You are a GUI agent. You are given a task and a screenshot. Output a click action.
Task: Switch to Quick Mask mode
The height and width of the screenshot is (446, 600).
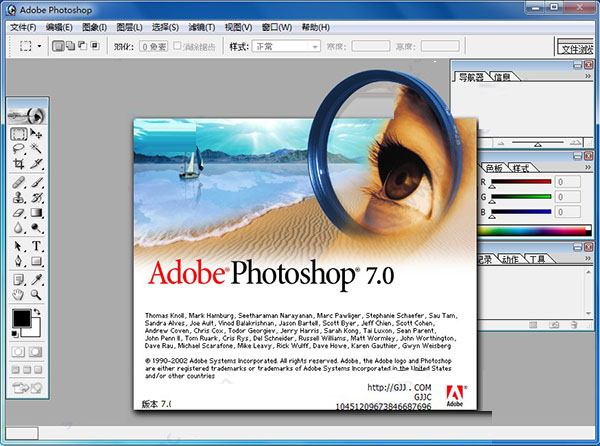(36, 352)
